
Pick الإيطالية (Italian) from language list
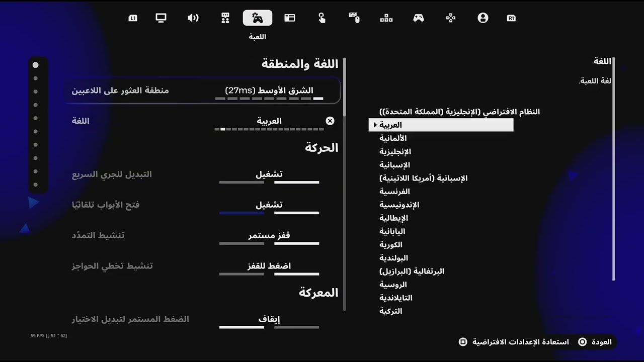393,218
